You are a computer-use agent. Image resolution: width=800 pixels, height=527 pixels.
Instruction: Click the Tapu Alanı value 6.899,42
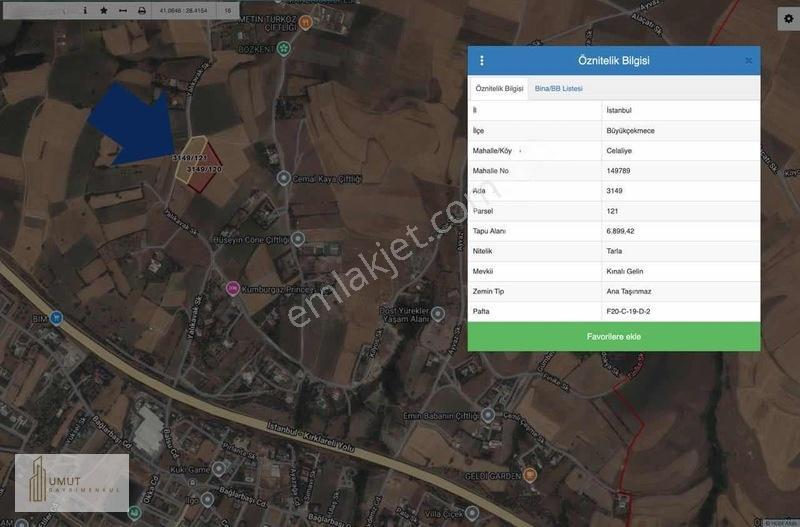click(x=620, y=231)
